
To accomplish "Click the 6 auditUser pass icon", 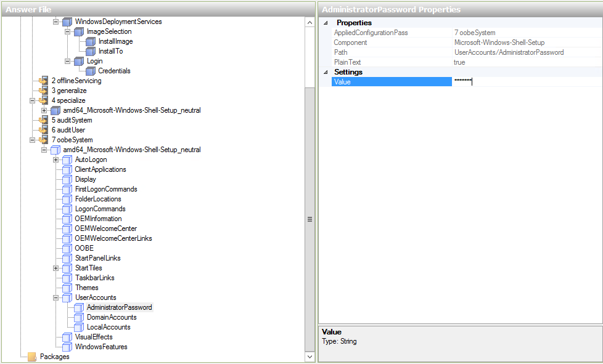I will pyautogui.click(x=43, y=130).
